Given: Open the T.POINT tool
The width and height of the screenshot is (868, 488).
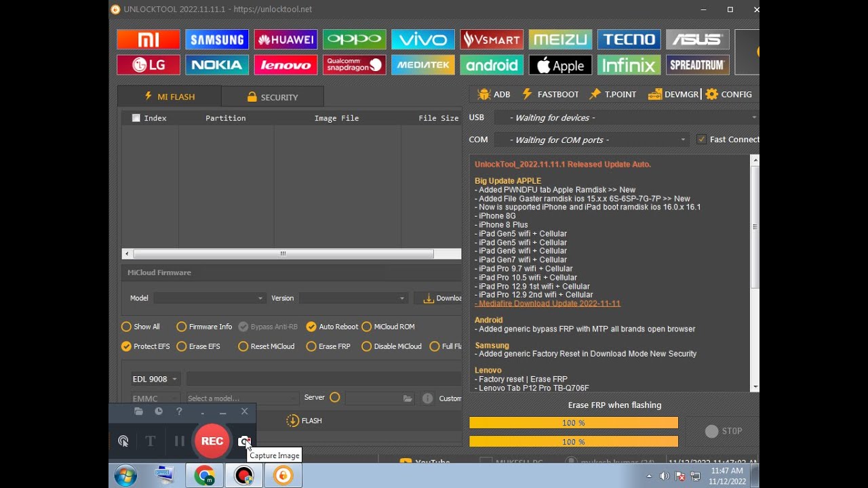Looking at the screenshot, I should coord(613,94).
